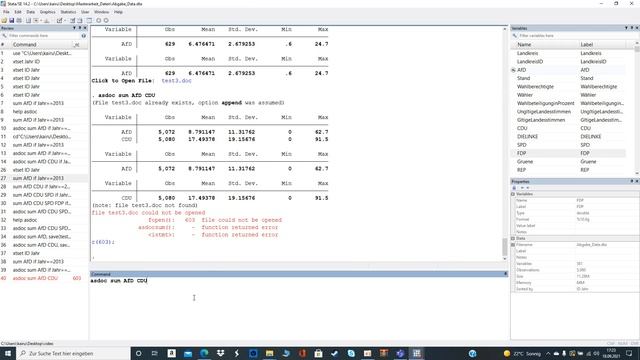Open the Viewer from toolbar
The width and height of the screenshot is (640, 360).
[x=36, y=20]
